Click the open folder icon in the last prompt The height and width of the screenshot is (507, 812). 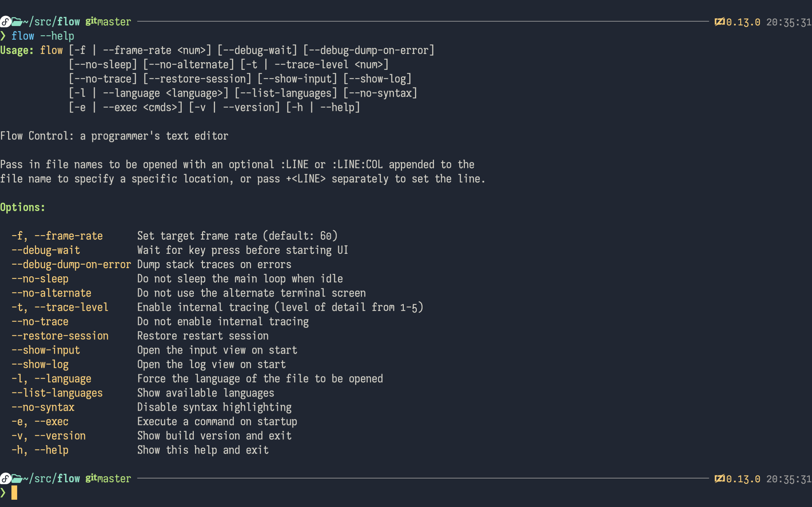17,479
